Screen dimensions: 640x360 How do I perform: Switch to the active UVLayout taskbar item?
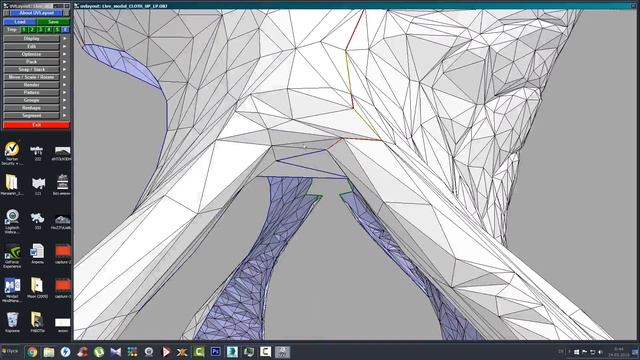[x=282, y=352]
